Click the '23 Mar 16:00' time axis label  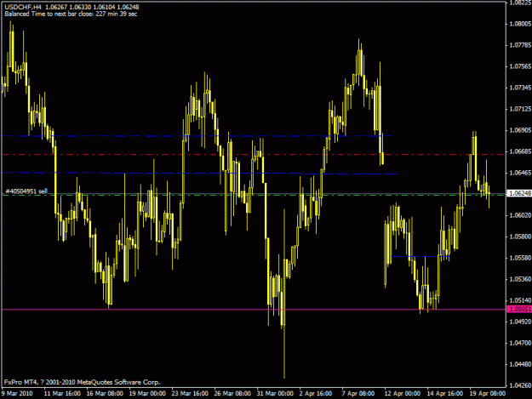click(x=190, y=394)
